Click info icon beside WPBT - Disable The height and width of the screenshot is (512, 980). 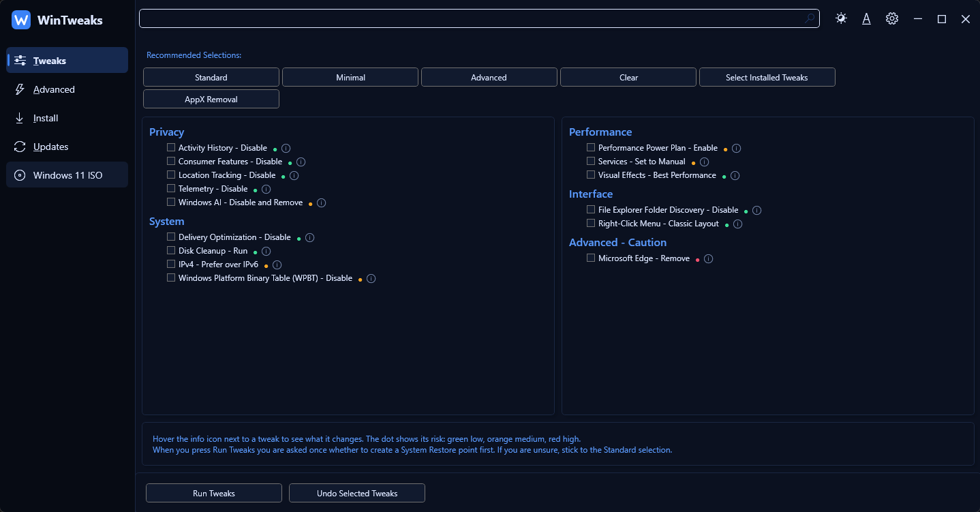(371, 279)
